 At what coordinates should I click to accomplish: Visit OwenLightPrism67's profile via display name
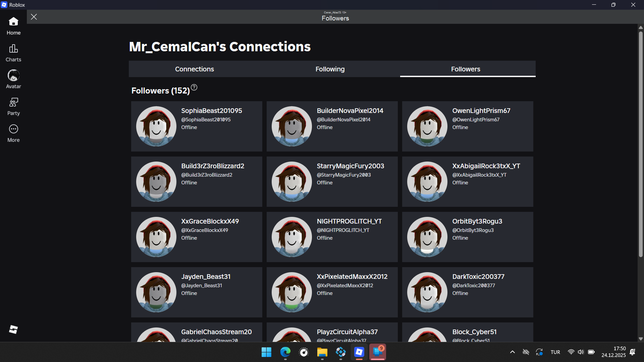[481, 111]
